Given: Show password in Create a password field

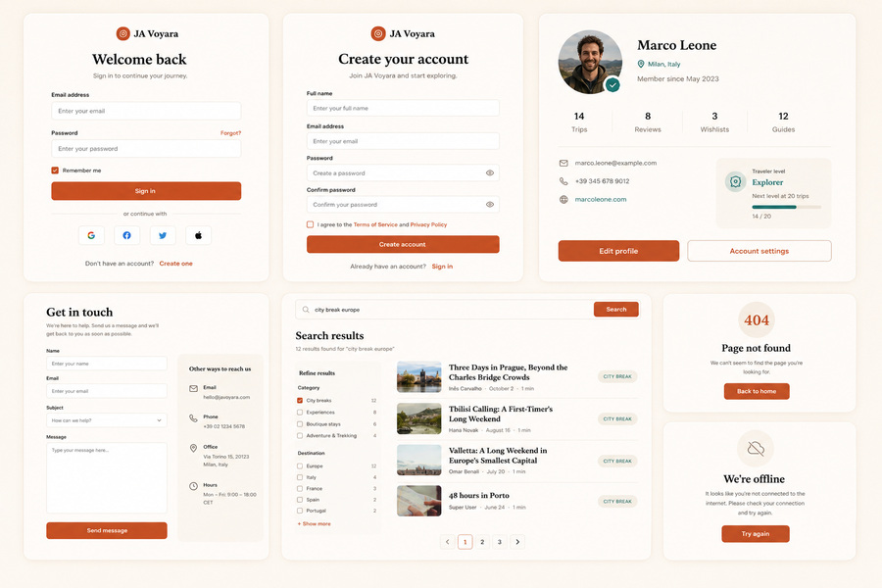Looking at the screenshot, I should point(490,173).
